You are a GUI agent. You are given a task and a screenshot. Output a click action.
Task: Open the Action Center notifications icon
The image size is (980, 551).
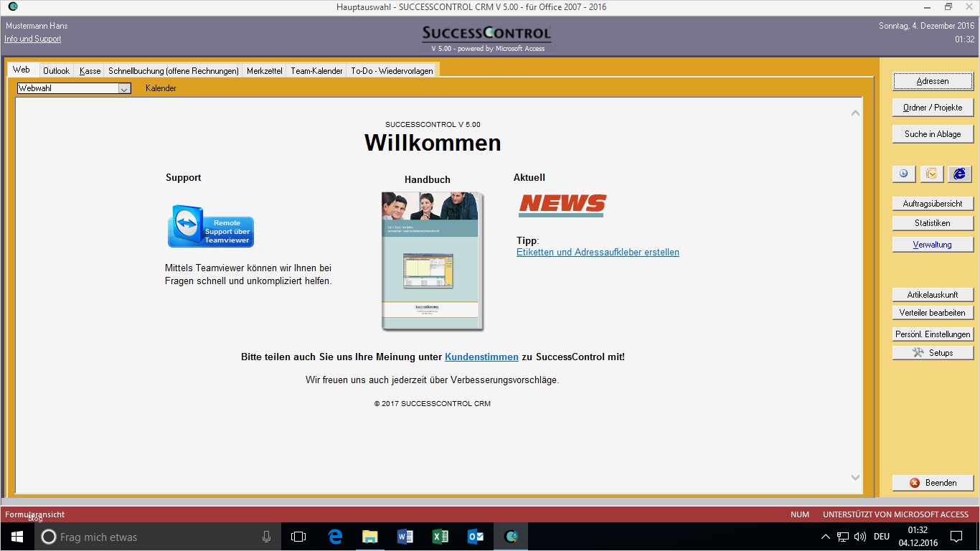[x=956, y=537]
